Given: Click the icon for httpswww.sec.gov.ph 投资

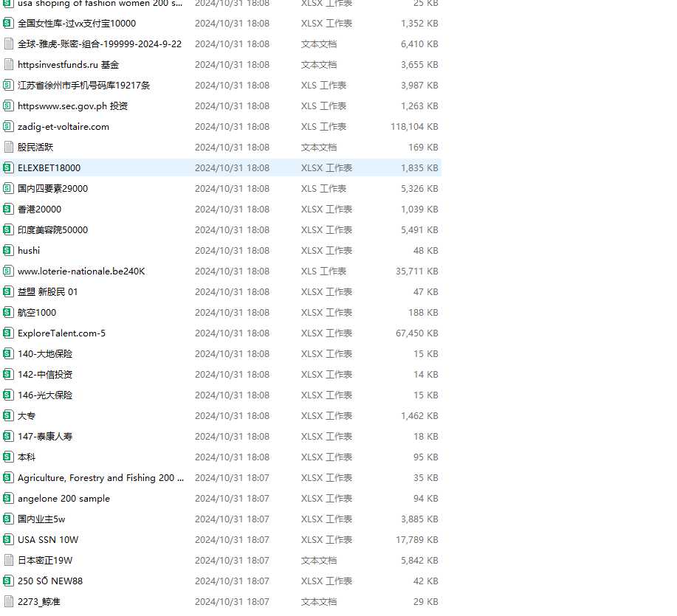Looking at the screenshot, I should pos(8,106).
